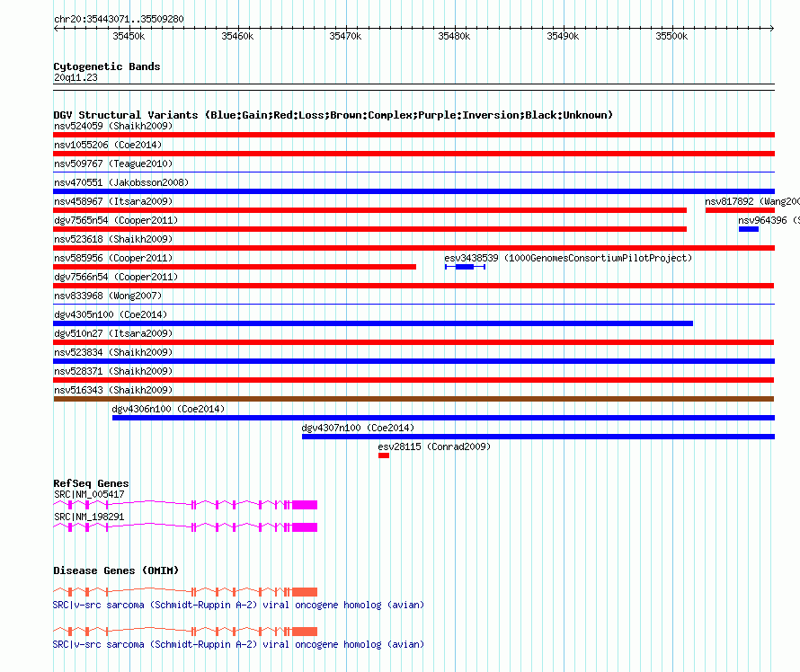The height and width of the screenshot is (672, 800).
Task: Click the small blue nsv964396 gain bar
Action: 749,229
